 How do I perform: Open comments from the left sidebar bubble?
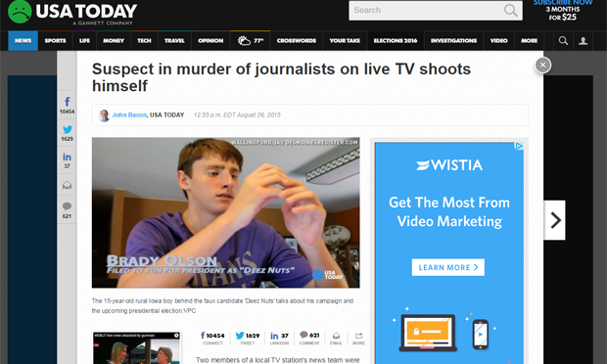click(67, 210)
